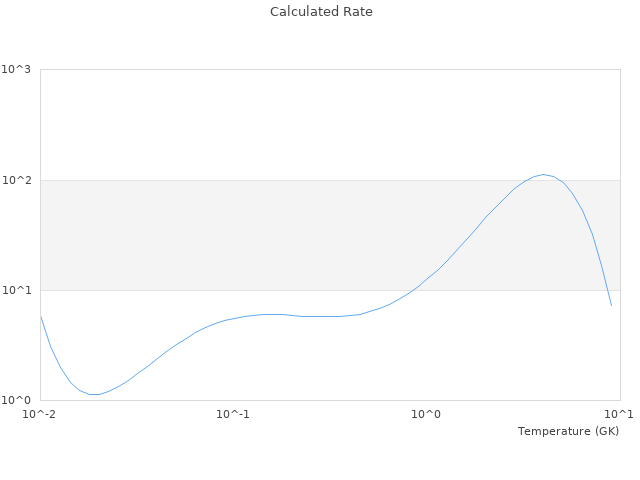Click where the rising curve exits the gray band's top
The width and height of the screenshot is (640, 480).
(x=525, y=181)
